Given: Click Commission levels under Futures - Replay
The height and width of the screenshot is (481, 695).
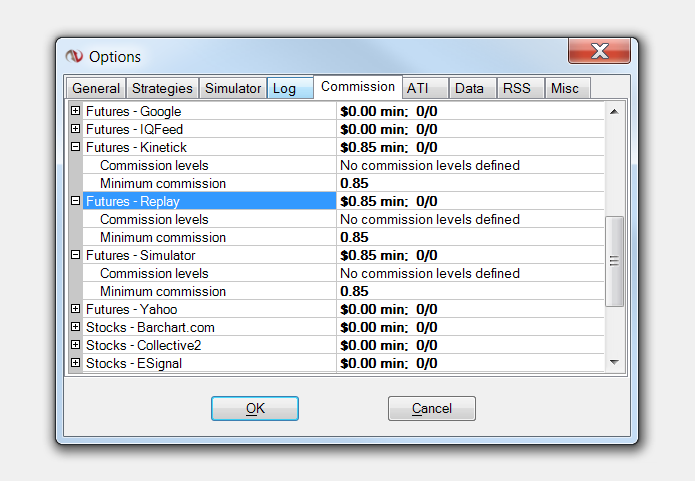Looking at the screenshot, I should click(x=154, y=219).
